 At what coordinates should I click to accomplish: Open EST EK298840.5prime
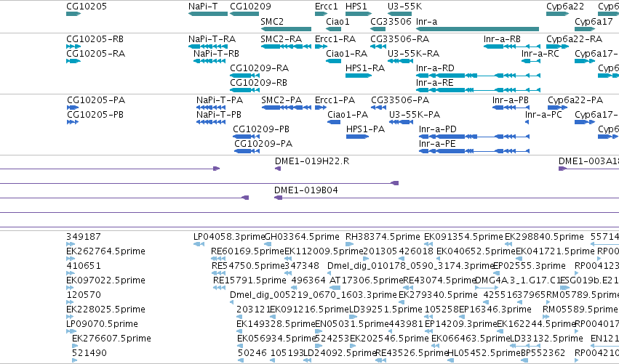point(544,237)
